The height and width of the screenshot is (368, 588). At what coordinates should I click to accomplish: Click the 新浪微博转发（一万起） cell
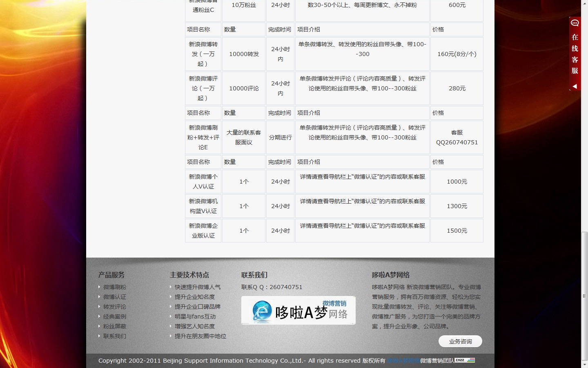(x=203, y=54)
